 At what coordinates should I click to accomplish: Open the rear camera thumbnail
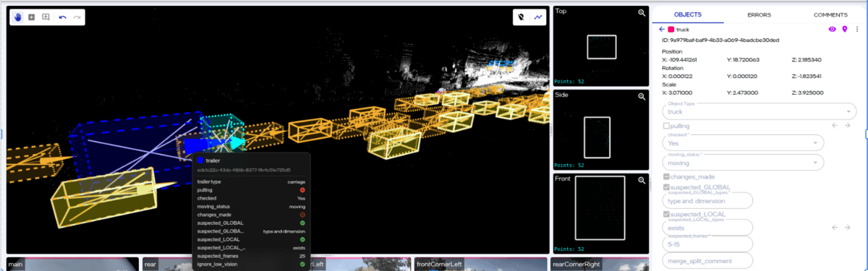(167, 264)
